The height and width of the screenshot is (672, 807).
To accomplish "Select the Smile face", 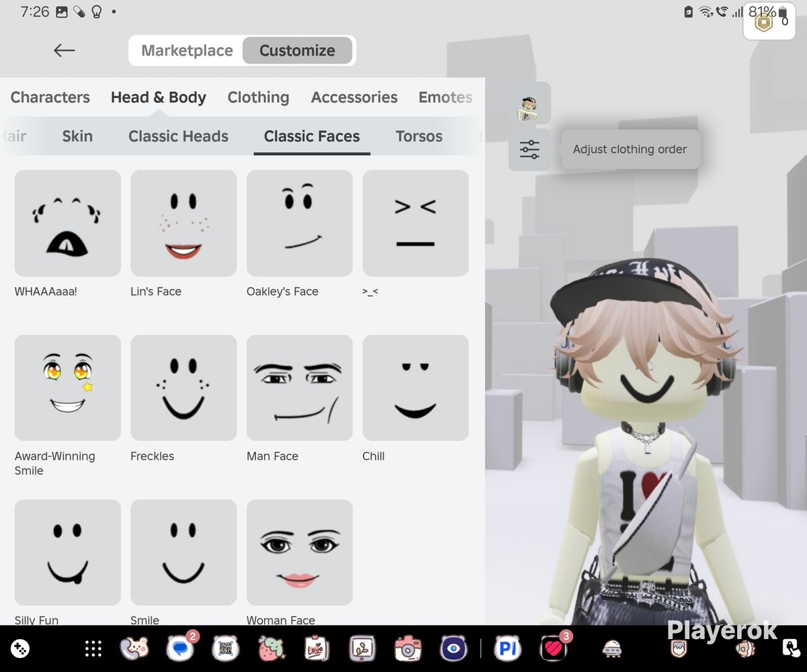I will coord(183,552).
